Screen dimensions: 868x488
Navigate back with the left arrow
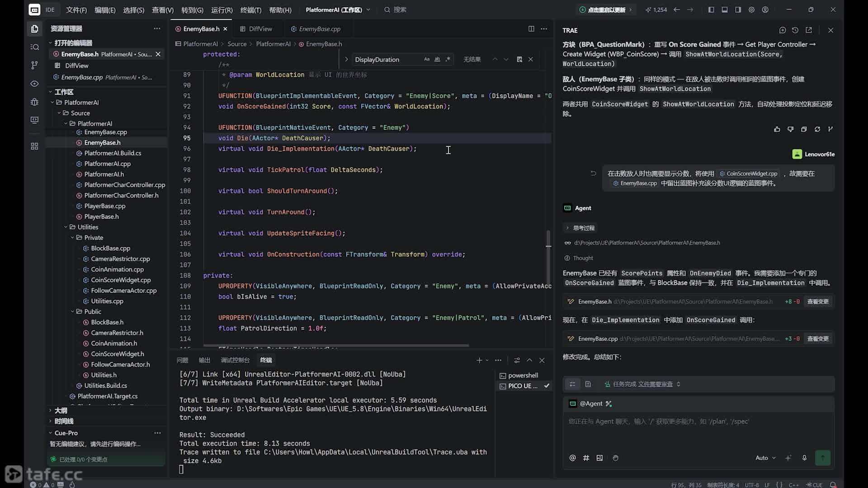pos(677,9)
